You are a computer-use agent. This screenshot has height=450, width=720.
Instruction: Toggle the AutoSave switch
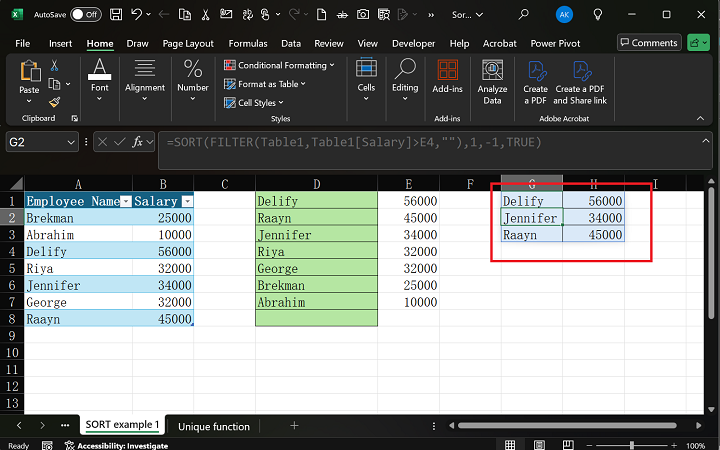tap(85, 15)
